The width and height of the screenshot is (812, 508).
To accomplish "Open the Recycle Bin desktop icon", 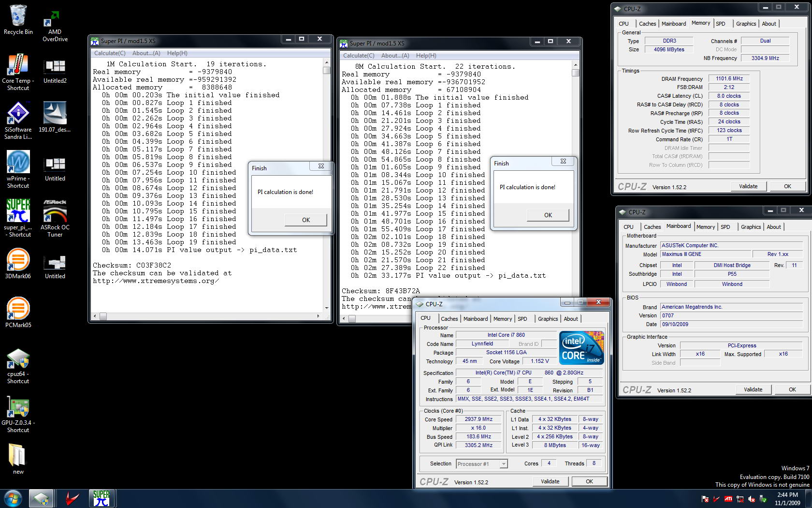I will (x=18, y=19).
